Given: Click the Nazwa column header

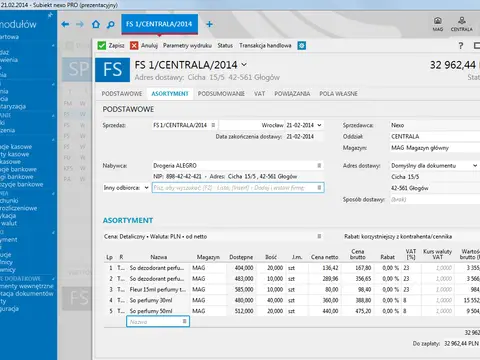Looking at the screenshot, I should pos(159,257).
